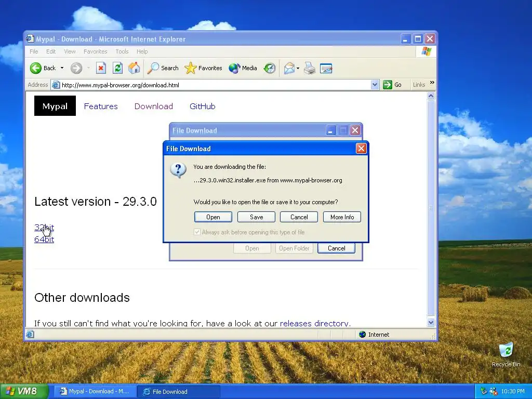Click the page scrollbar up arrow
This screenshot has width=532, height=399.
pos(431,96)
